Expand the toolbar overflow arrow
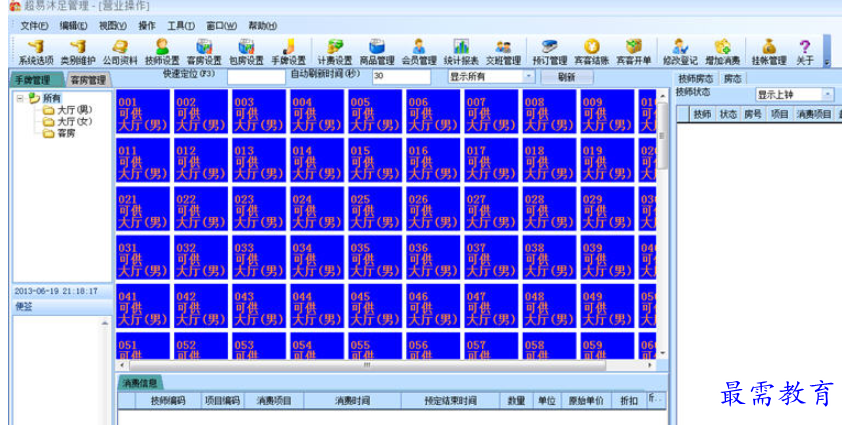 pos(826,62)
